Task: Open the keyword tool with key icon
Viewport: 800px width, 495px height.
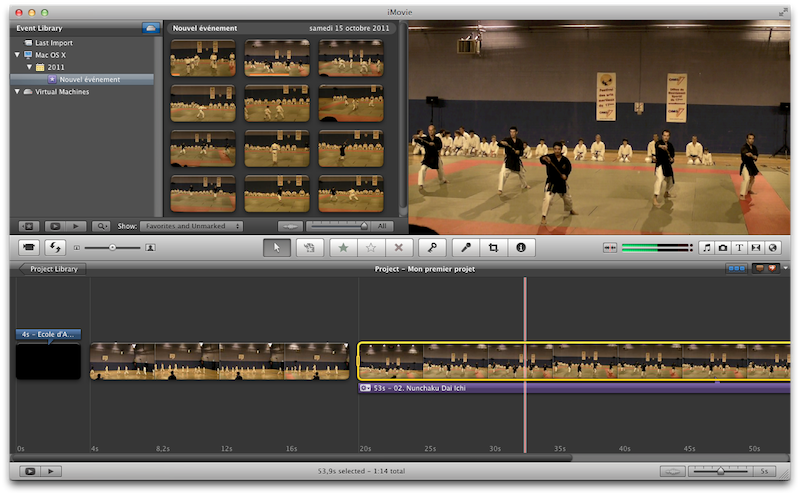Action: (432, 248)
